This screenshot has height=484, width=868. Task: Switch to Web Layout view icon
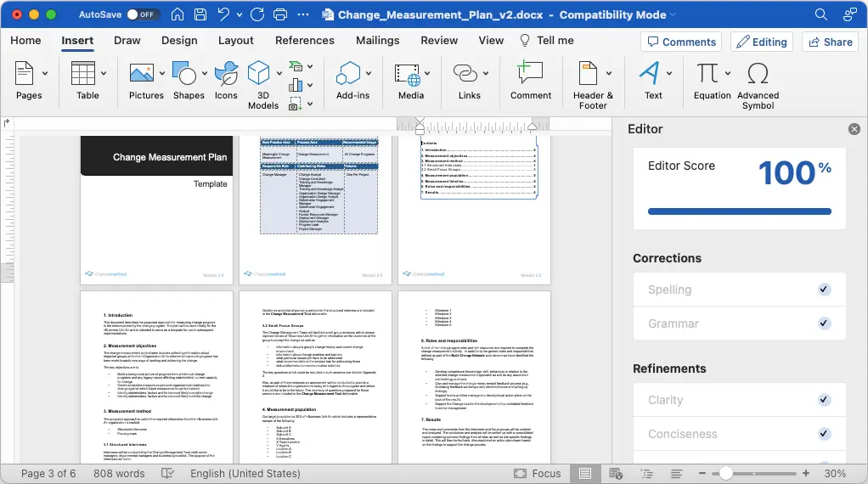pyautogui.click(x=616, y=474)
